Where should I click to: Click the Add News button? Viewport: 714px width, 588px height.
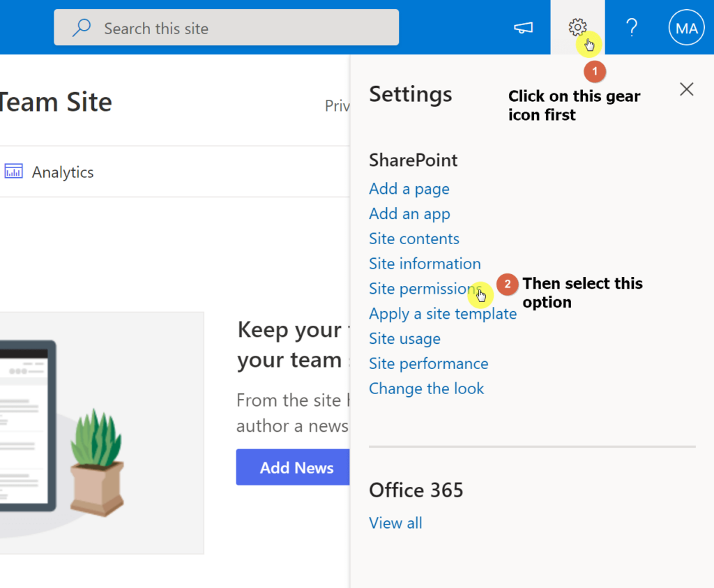pyautogui.click(x=293, y=467)
